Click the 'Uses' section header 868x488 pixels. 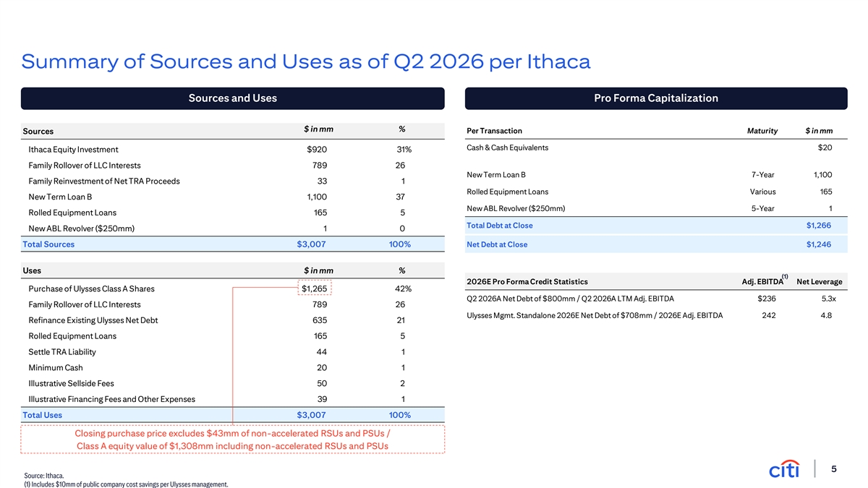(x=32, y=270)
